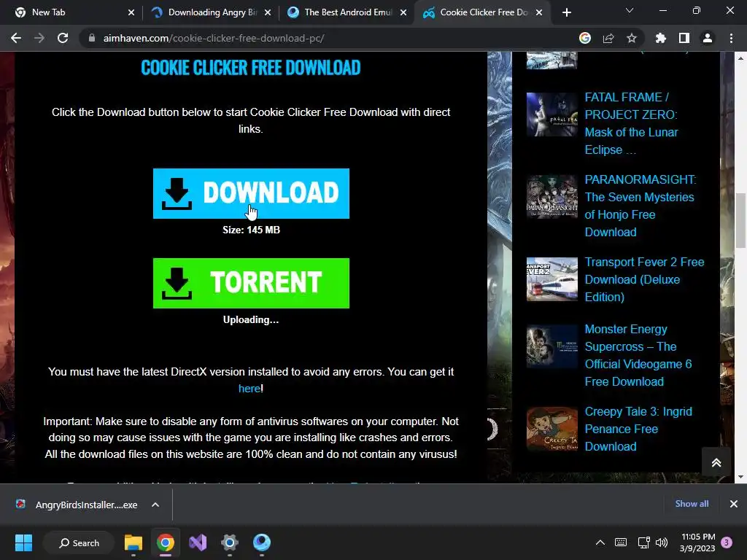Close the New Tab tab
This screenshot has width=747, height=560.
coord(131,12)
